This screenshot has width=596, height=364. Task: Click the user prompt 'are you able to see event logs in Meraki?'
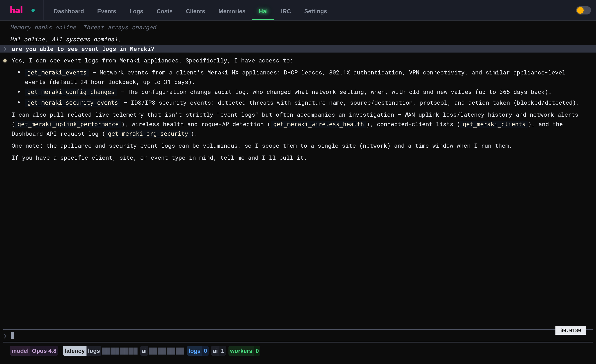tap(83, 49)
